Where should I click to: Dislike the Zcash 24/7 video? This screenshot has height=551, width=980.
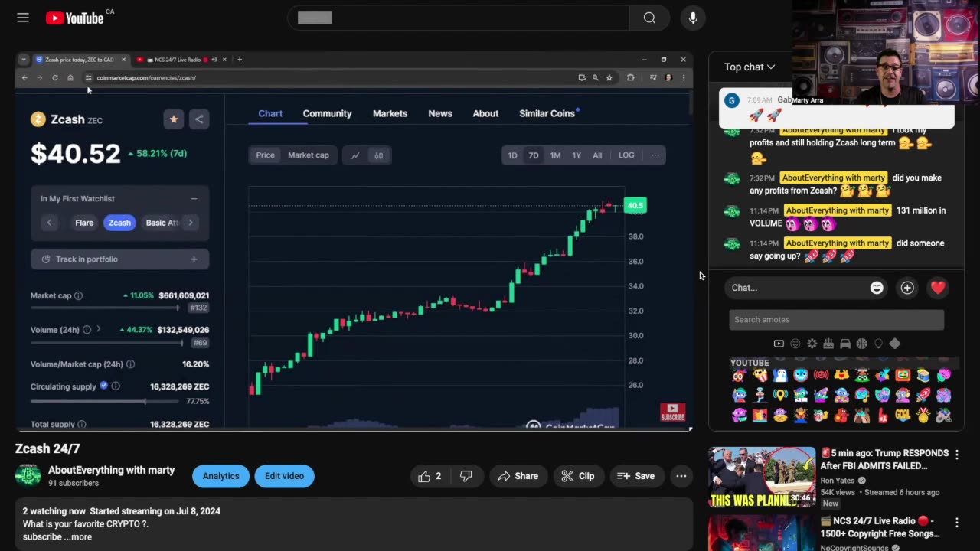click(465, 476)
